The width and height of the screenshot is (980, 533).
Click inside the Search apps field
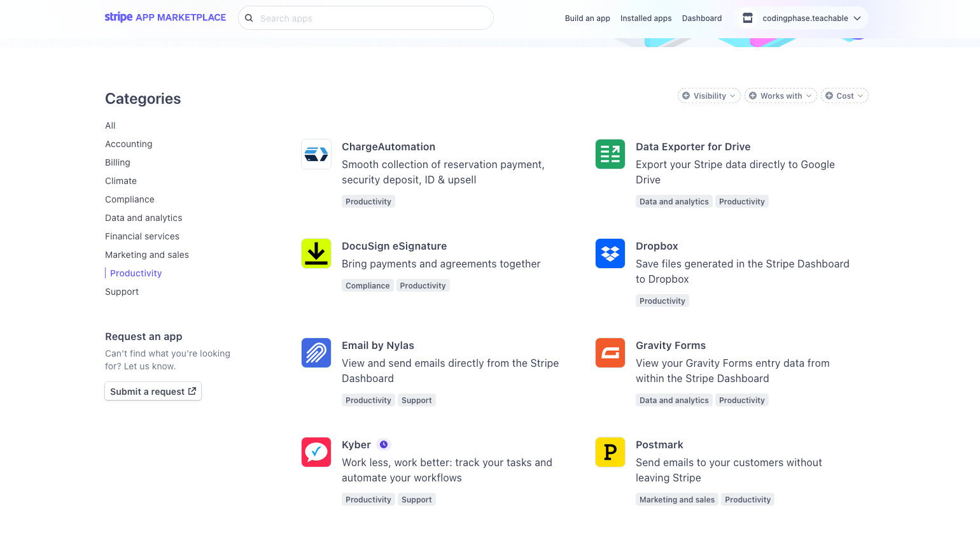point(366,18)
